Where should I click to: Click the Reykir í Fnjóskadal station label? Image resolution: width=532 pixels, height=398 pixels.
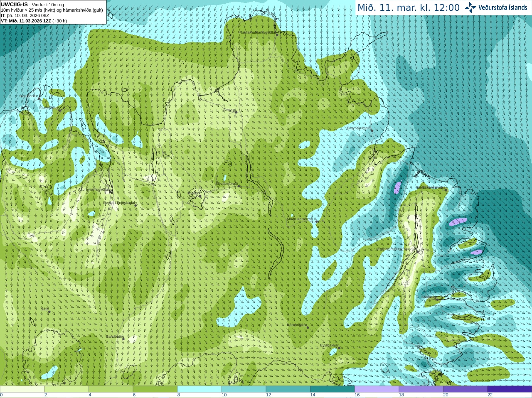119,203
